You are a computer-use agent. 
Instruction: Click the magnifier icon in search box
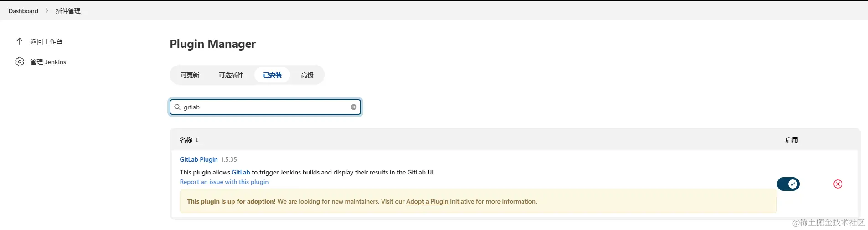[177, 107]
